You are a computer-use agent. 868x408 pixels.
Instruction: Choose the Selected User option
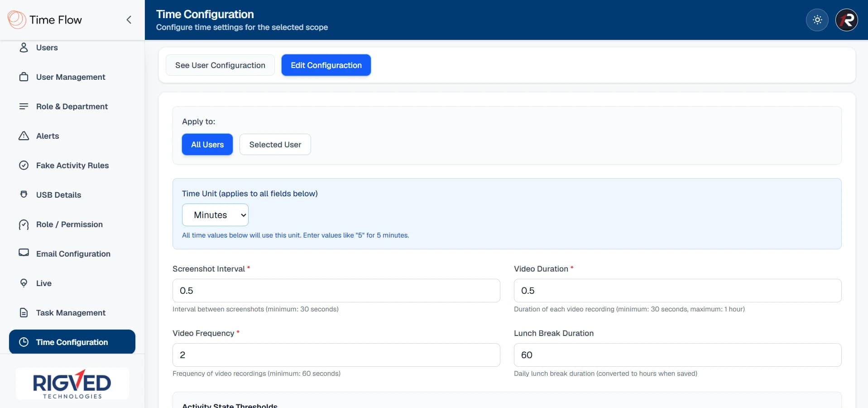coord(275,144)
